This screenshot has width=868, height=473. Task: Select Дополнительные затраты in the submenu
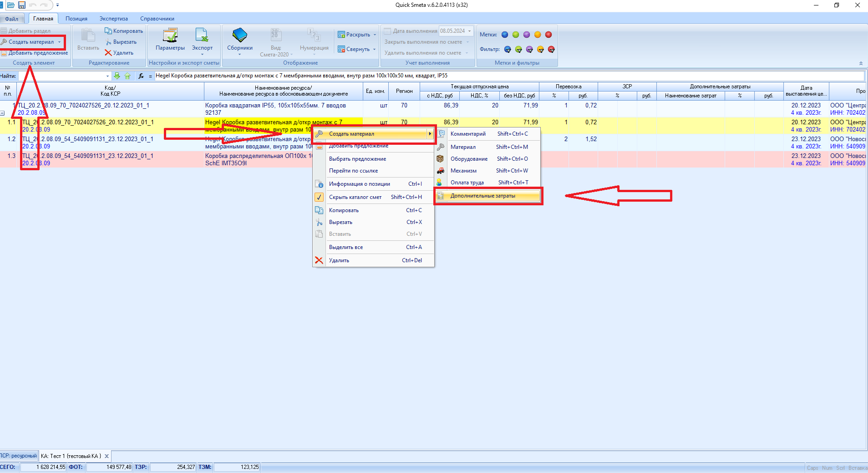[x=488, y=196]
